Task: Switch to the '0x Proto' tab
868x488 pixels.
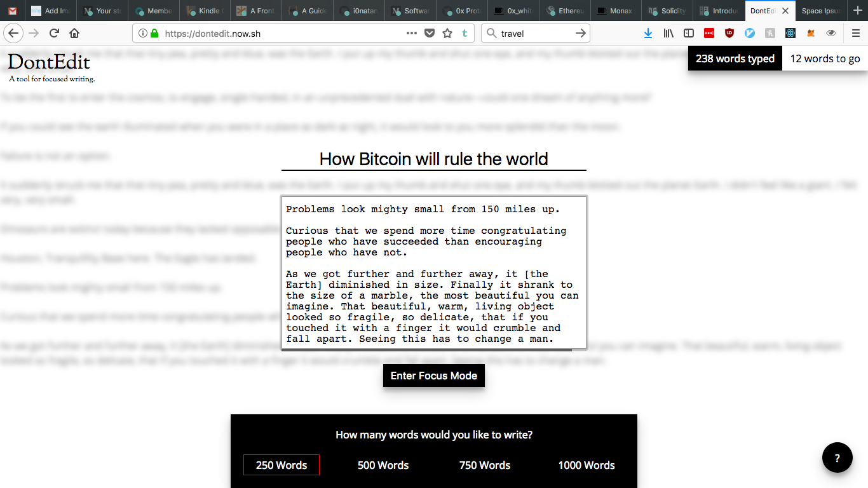Action: coord(463,11)
